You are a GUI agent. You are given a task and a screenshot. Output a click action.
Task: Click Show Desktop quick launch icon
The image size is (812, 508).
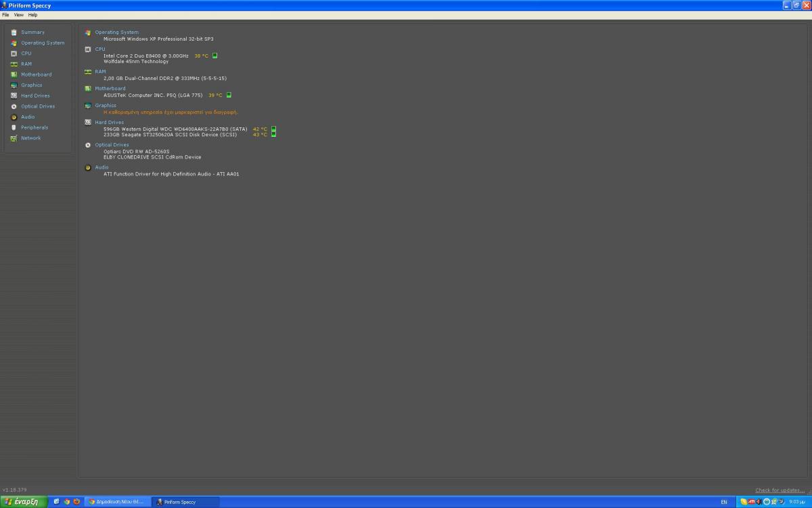coord(57,502)
